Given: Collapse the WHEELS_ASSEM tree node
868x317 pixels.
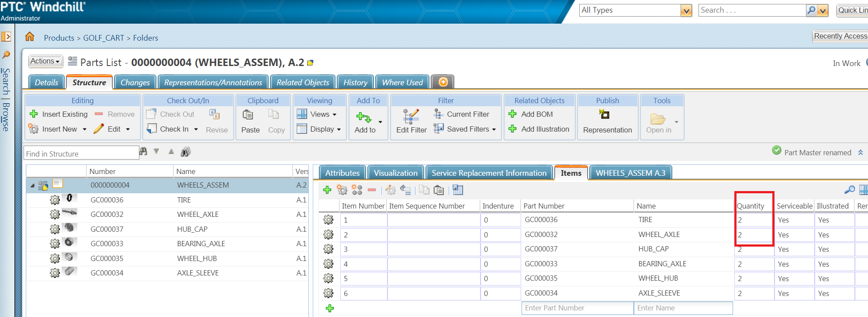Looking at the screenshot, I should tap(33, 186).
